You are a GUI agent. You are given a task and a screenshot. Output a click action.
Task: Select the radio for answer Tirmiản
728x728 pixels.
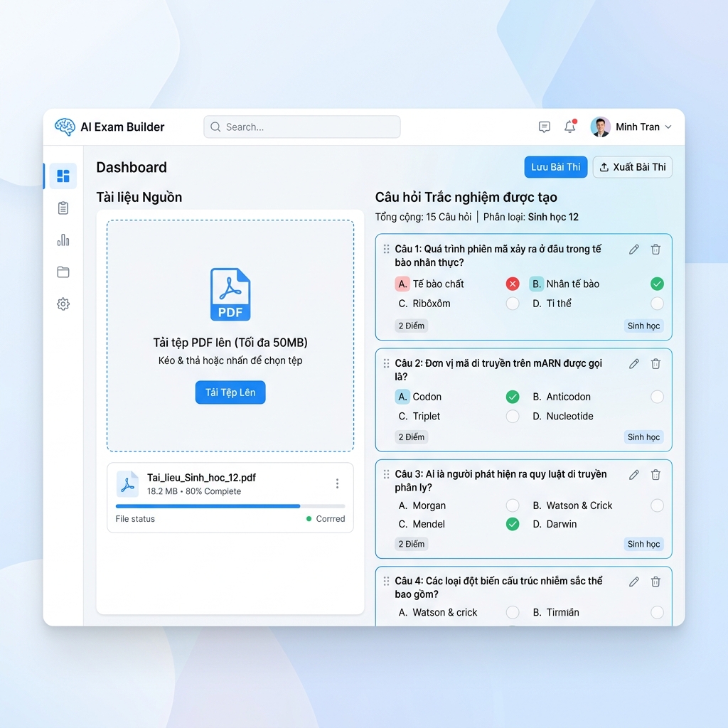click(657, 612)
